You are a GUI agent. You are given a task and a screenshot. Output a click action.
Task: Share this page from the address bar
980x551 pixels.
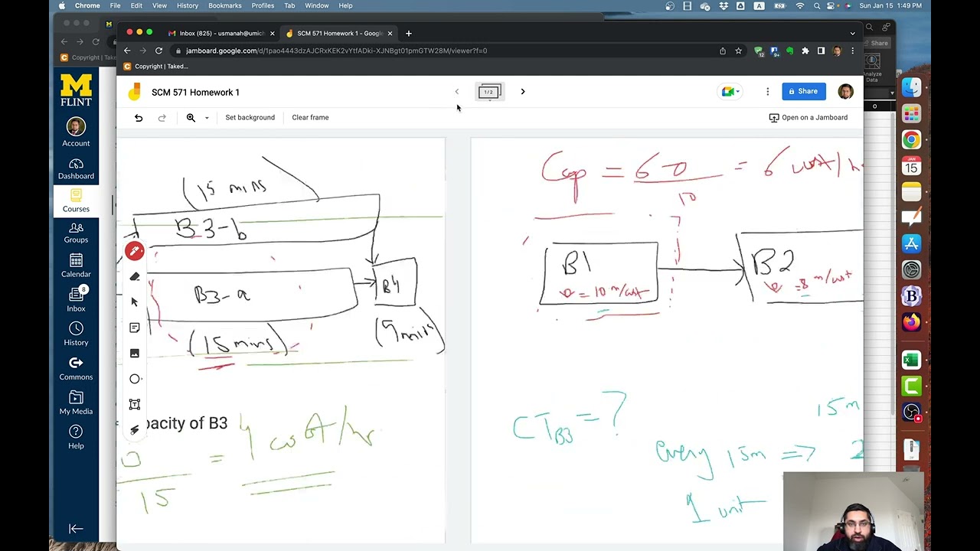tap(722, 51)
